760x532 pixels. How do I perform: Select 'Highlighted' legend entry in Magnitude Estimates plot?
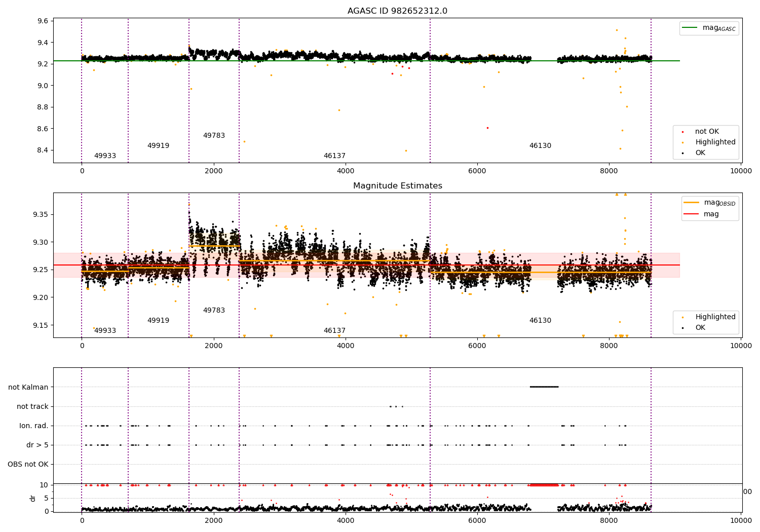click(715, 317)
